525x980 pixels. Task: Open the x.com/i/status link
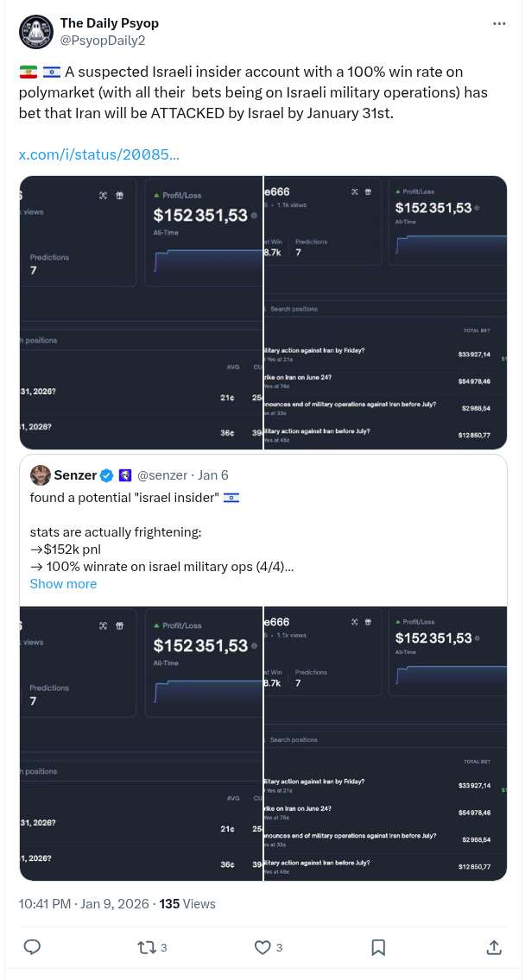99,155
